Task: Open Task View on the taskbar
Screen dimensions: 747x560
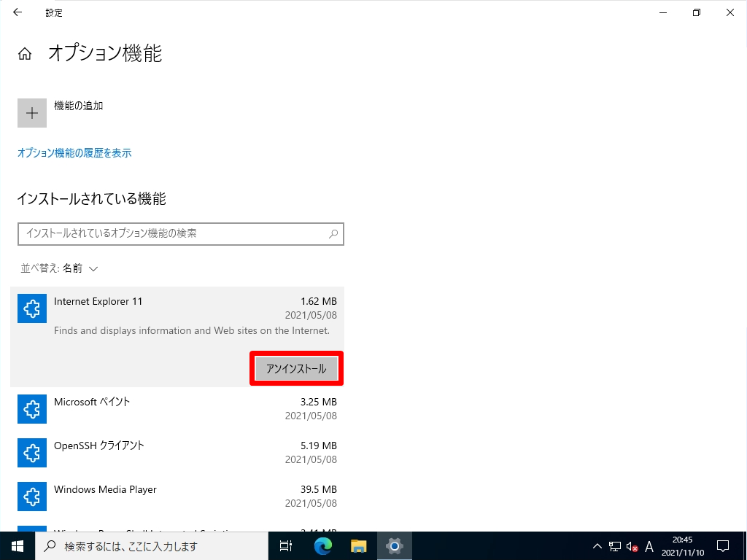Action: (x=286, y=545)
